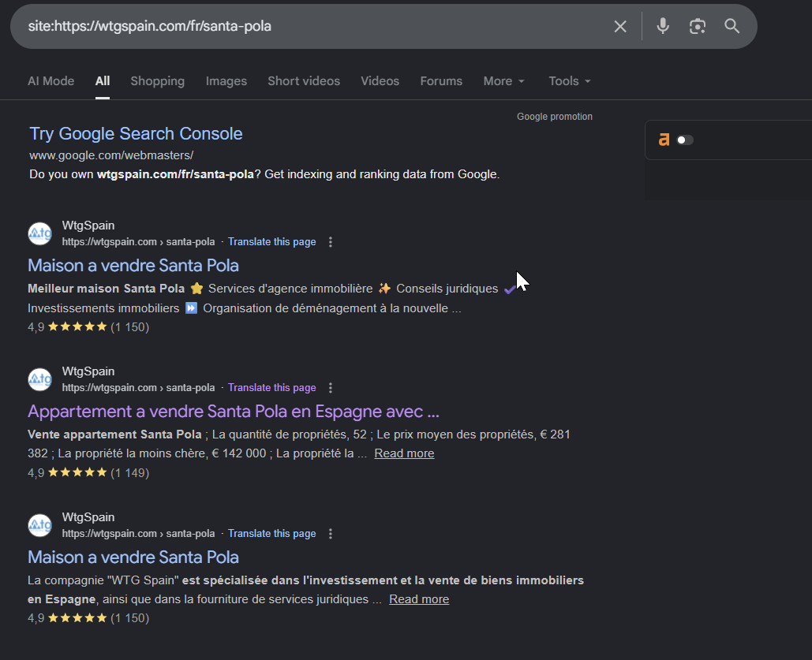Open options for last Maison a vendre result
This screenshot has height=660, width=812.
pyautogui.click(x=331, y=534)
